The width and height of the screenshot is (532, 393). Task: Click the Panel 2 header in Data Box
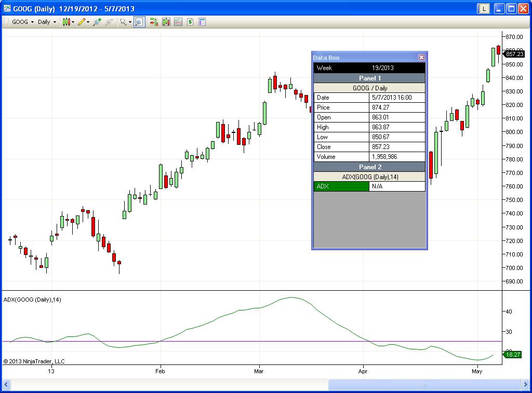369,167
